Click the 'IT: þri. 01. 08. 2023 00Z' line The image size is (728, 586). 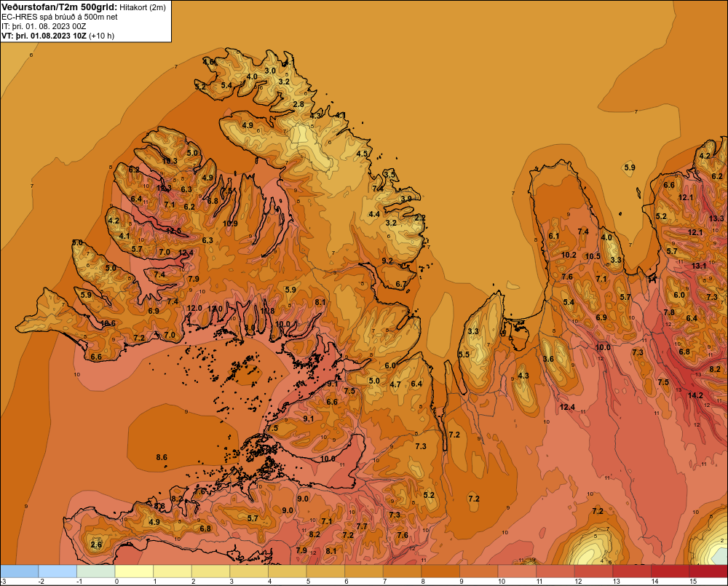(44, 26)
